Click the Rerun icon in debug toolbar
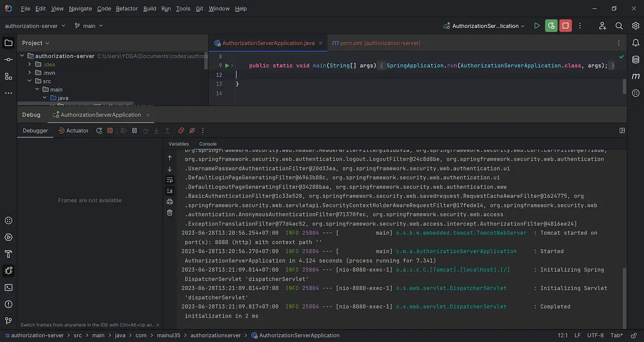This screenshot has height=342, width=644. [99, 131]
